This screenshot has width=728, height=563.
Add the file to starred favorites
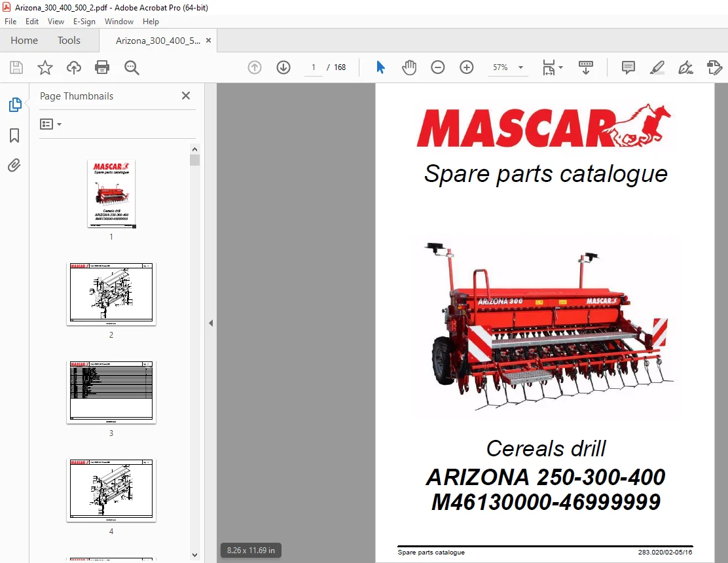click(x=45, y=67)
